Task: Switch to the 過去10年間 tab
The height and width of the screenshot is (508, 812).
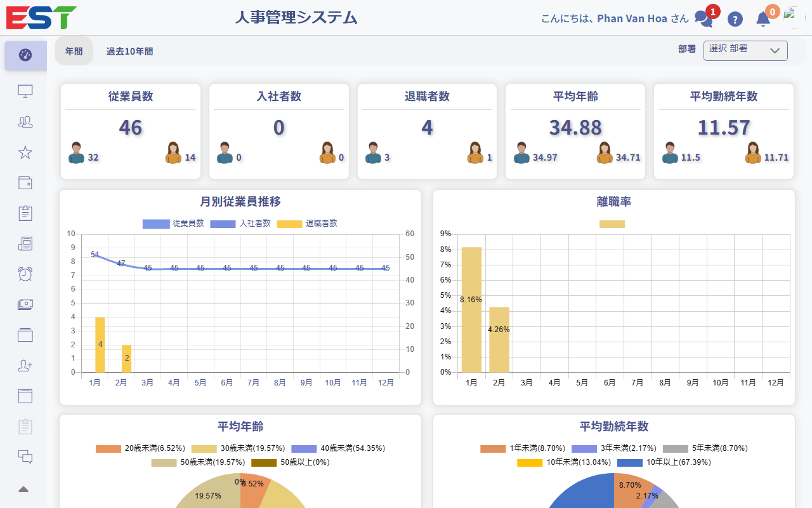Action: tap(129, 51)
